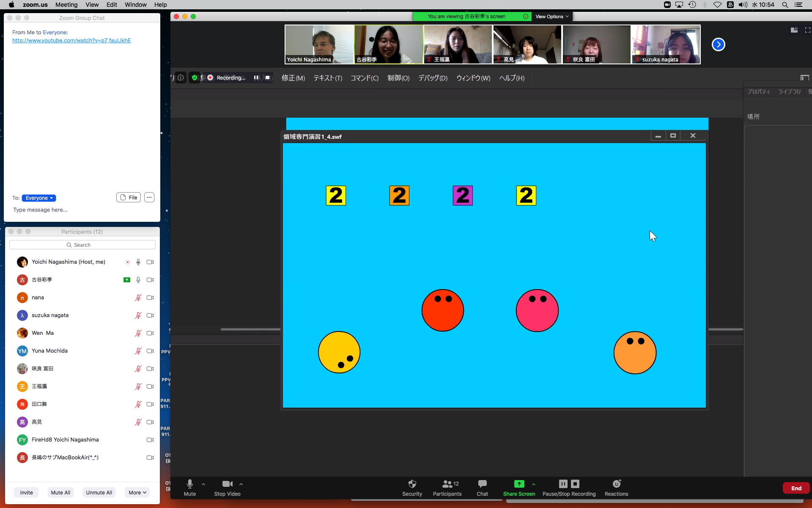The height and width of the screenshot is (508, 812).
Task: Open chat options with ellipsis button
Action: 149,197
